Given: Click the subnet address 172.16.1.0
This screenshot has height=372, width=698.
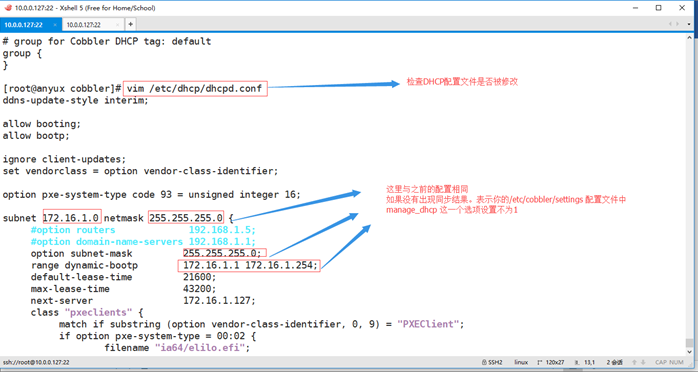Looking at the screenshot, I should (72, 218).
